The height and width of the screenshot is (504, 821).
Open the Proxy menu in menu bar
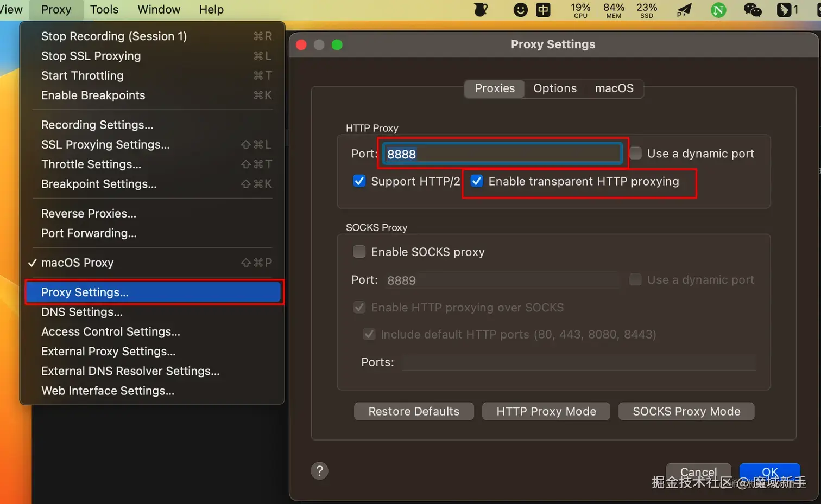pyautogui.click(x=56, y=10)
